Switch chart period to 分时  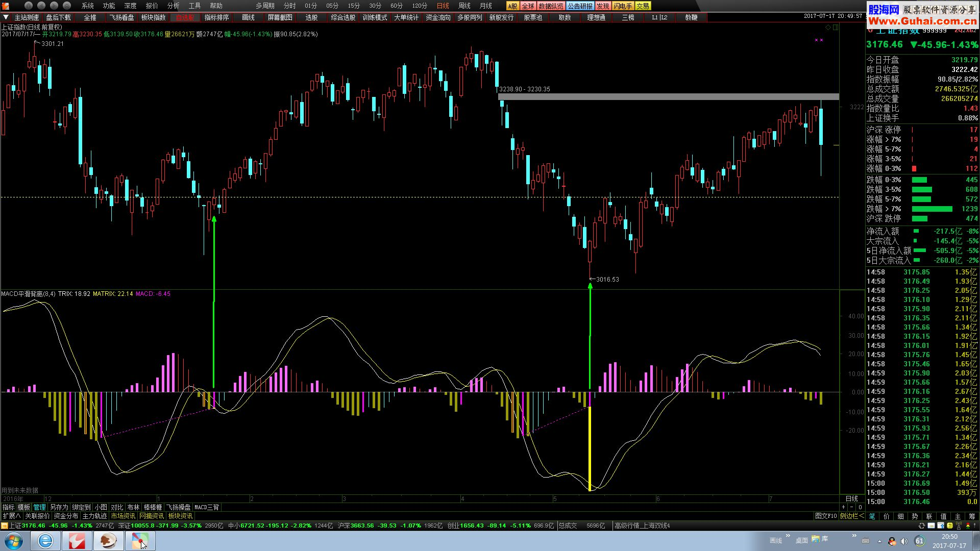coord(290,6)
